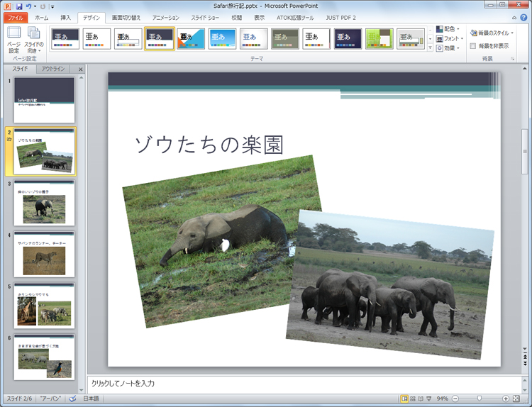Click the zoom out minus button
Screen dimensions: 532x407
(455, 398)
